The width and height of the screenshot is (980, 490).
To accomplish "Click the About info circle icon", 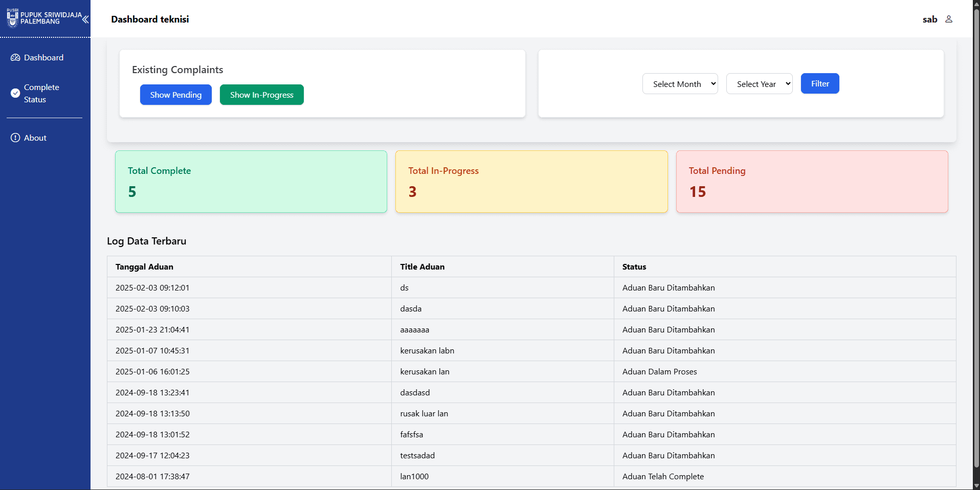I will point(15,138).
